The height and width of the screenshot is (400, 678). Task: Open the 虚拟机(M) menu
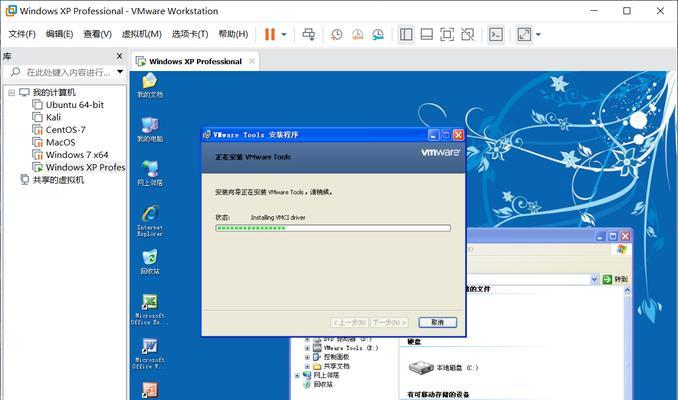pyautogui.click(x=141, y=34)
